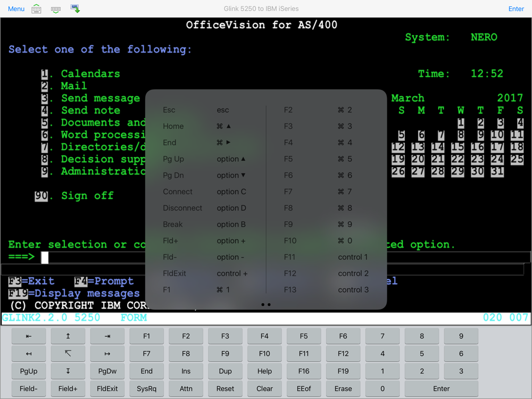This screenshot has height=399, width=532.
Task: Tap the cursor down arrow key
Action: point(68,371)
